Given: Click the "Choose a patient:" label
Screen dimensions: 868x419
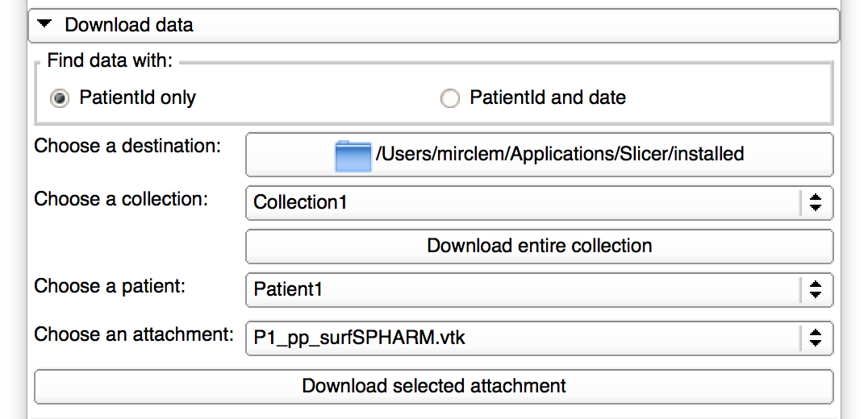Looking at the screenshot, I should tap(110, 286).
